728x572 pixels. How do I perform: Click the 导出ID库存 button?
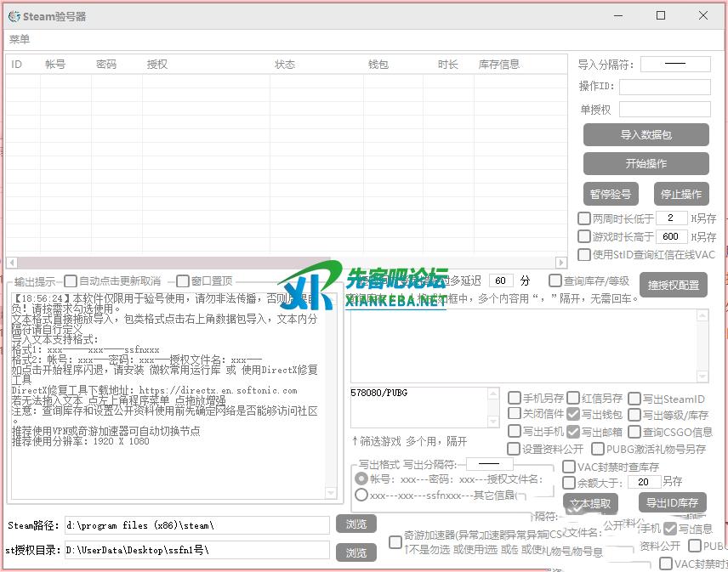(673, 503)
